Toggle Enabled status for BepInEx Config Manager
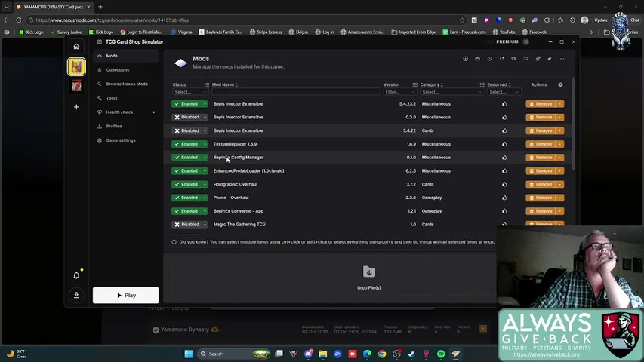Image resolution: width=644 pixels, height=362 pixels. click(186, 158)
